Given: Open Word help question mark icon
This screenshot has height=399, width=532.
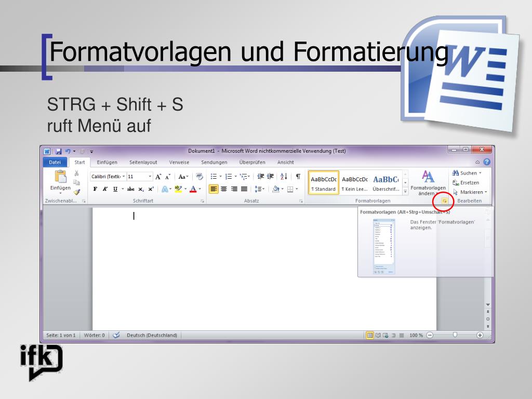Looking at the screenshot, I should 487,162.
